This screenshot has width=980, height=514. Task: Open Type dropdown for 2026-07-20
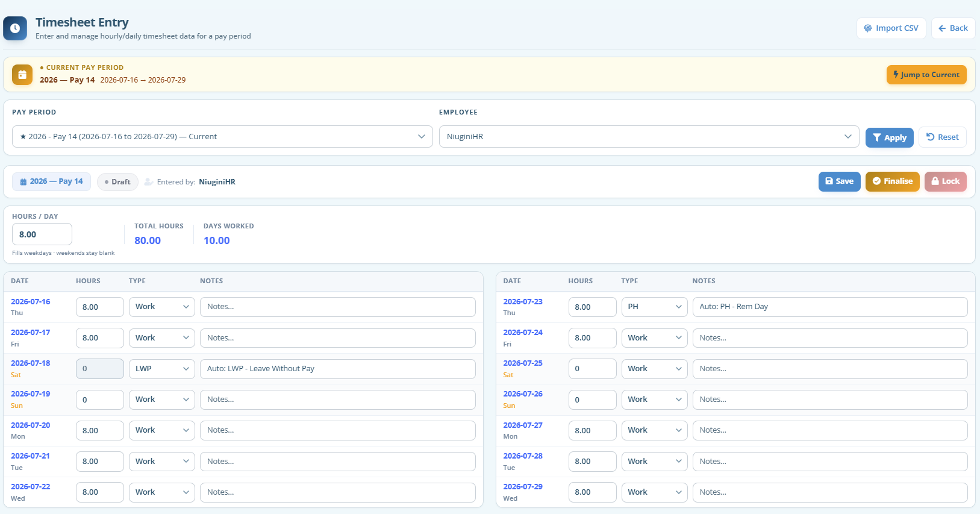tap(162, 430)
